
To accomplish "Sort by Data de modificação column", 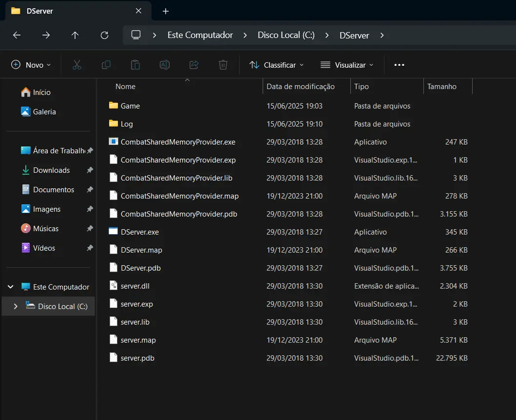I will tap(301, 87).
